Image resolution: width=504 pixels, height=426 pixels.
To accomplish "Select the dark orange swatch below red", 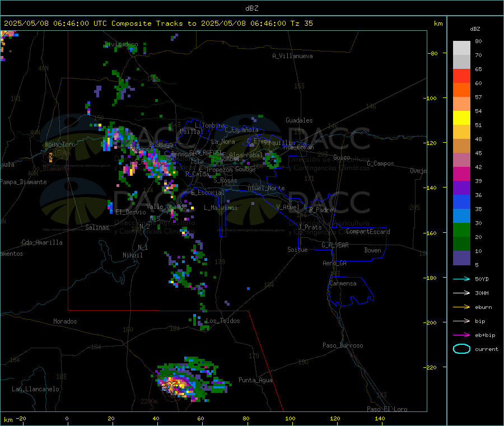I will pyautogui.click(x=461, y=90).
